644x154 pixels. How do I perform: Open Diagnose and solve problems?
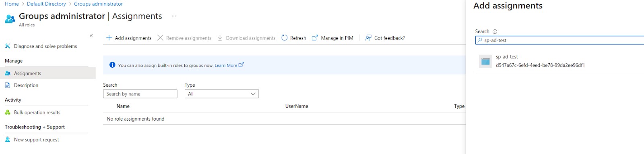coord(45,46)
